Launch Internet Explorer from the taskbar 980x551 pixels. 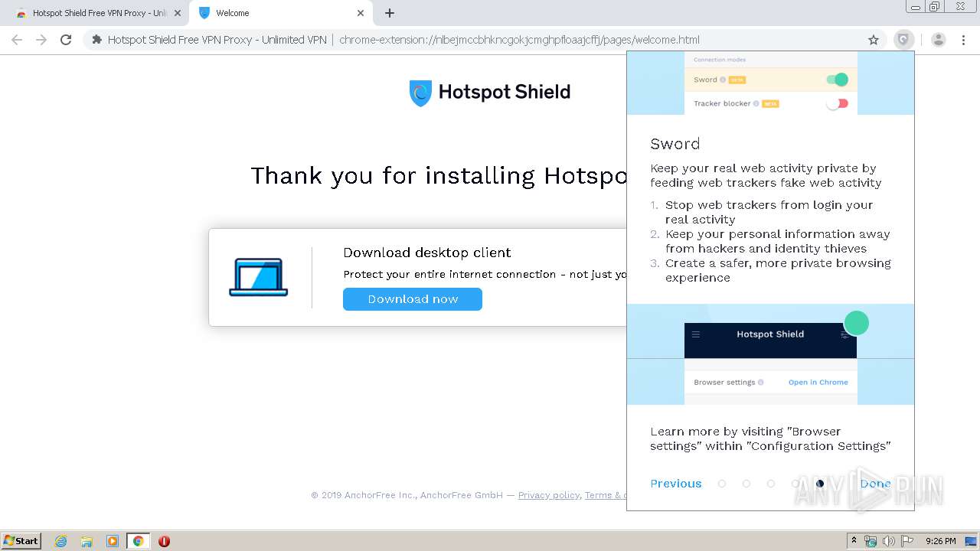point(61,541)
